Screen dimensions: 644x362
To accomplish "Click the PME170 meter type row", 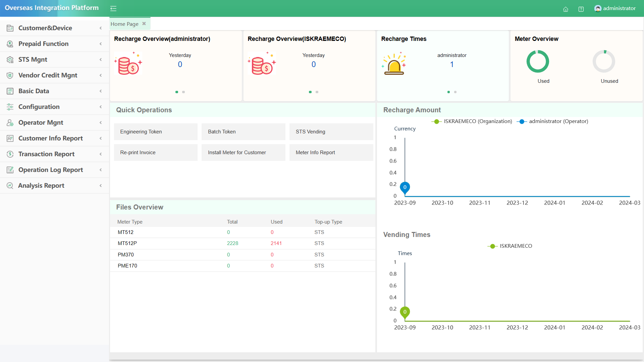I will pos(243,266).
